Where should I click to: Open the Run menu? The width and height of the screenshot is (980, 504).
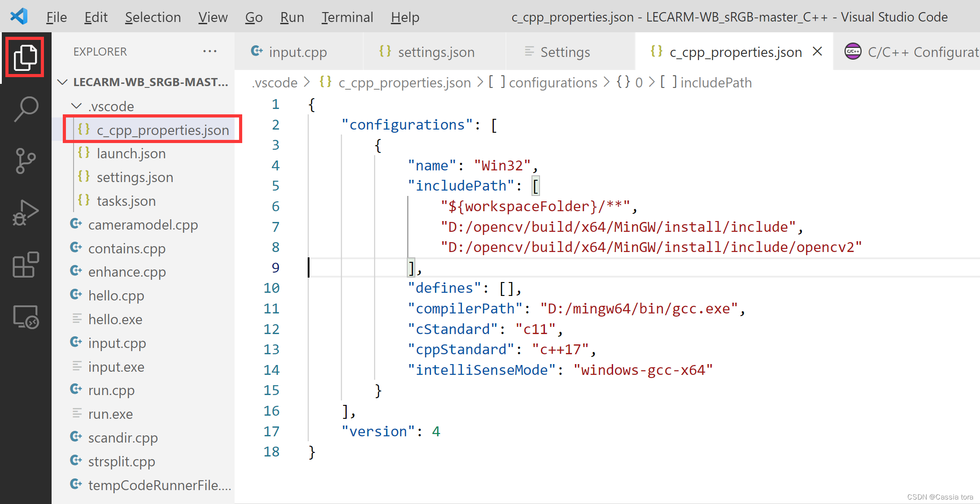292,17
